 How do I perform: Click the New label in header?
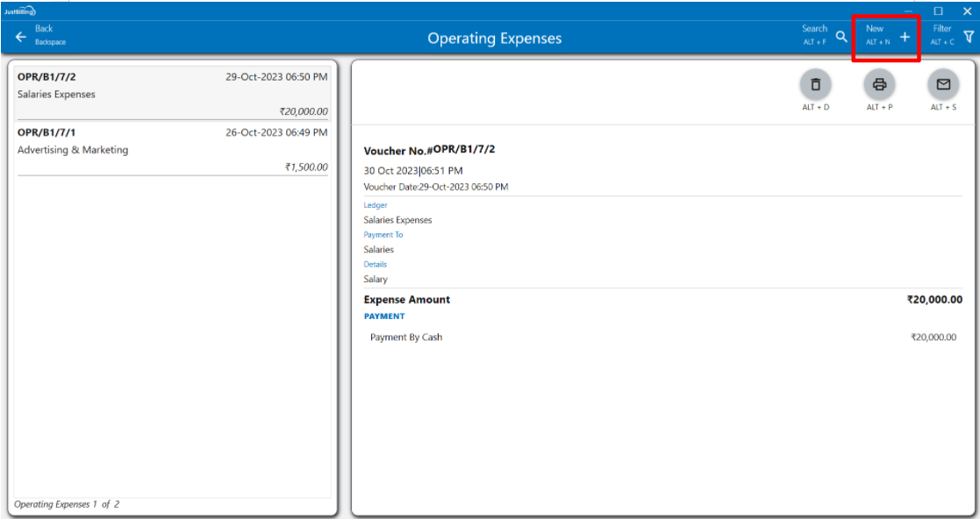[875, 29]
